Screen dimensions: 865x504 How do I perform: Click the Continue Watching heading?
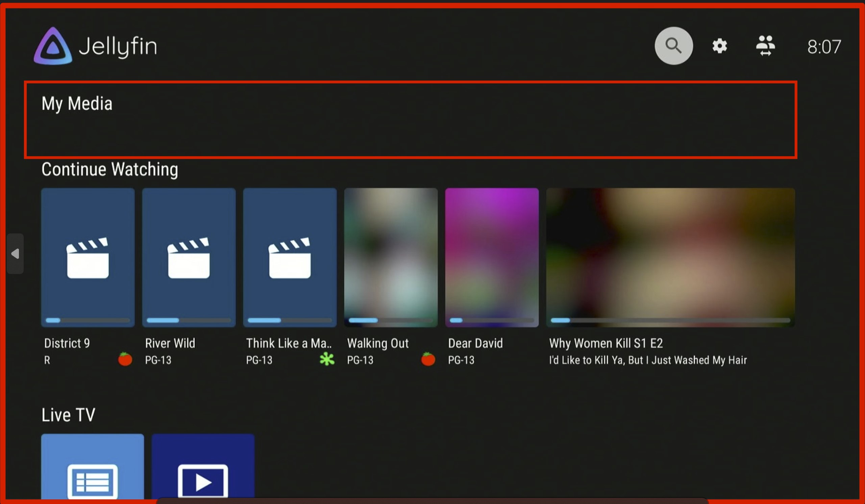[110, 170]
